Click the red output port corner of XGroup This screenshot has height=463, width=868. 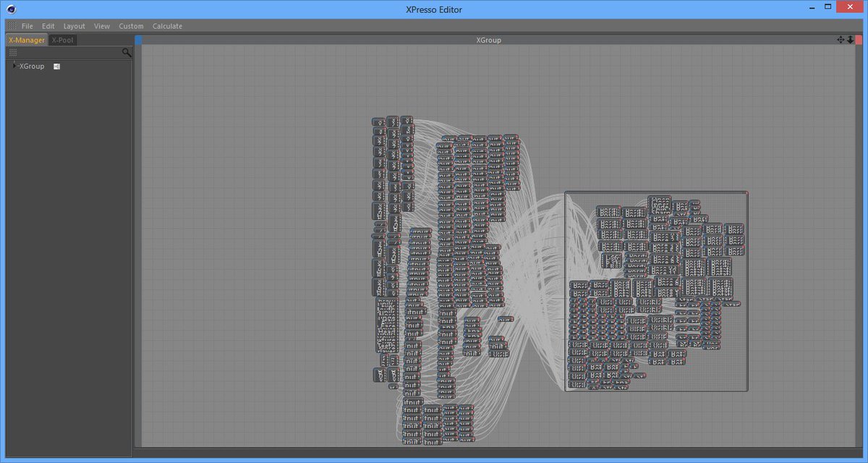pyautogui.click(x=859, y=40)
